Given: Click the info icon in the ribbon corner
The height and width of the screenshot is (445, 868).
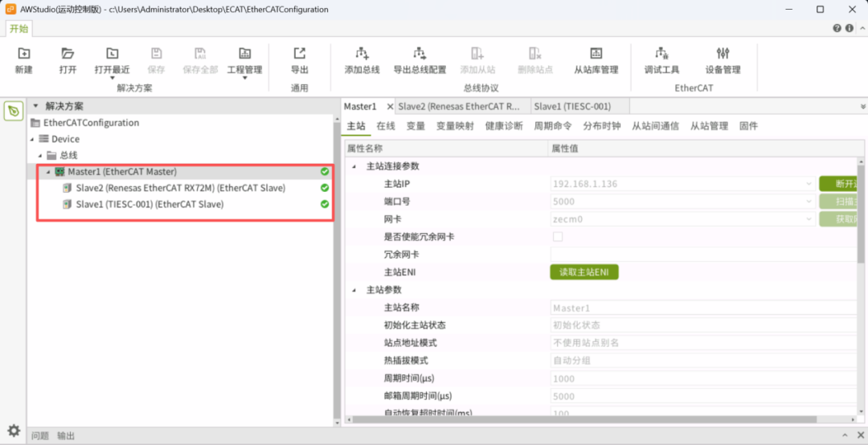Looking at the screenshot, I should tap(850, 28).
